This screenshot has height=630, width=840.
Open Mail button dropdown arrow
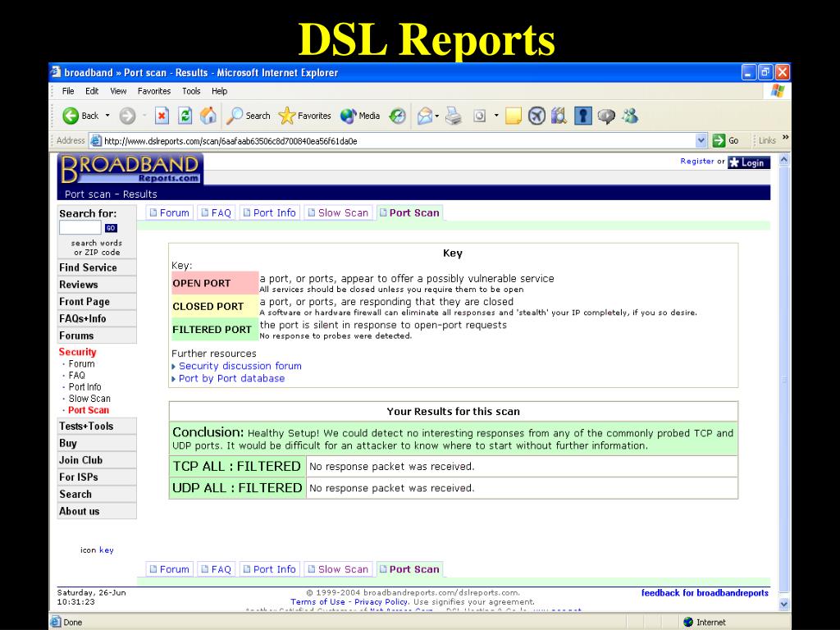(x=437, y=116)
